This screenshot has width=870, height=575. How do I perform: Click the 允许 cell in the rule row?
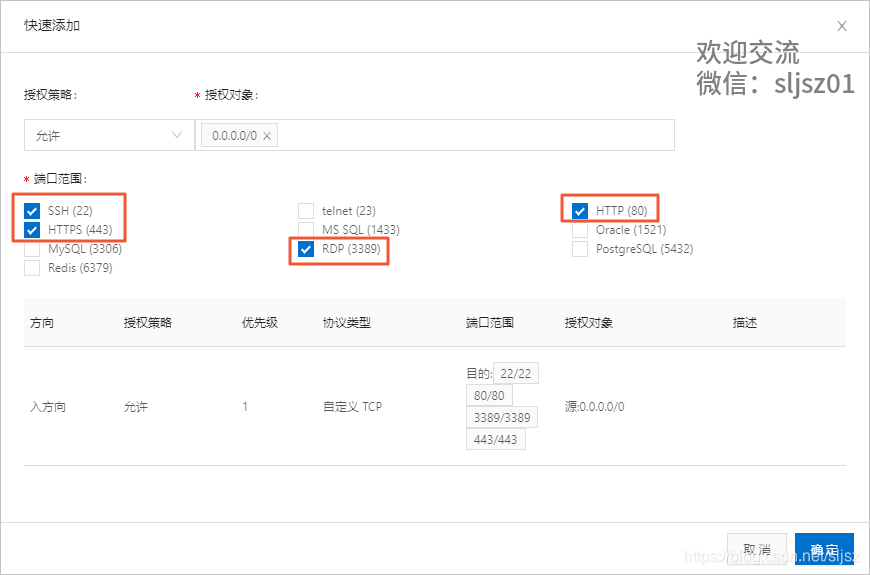136,407
